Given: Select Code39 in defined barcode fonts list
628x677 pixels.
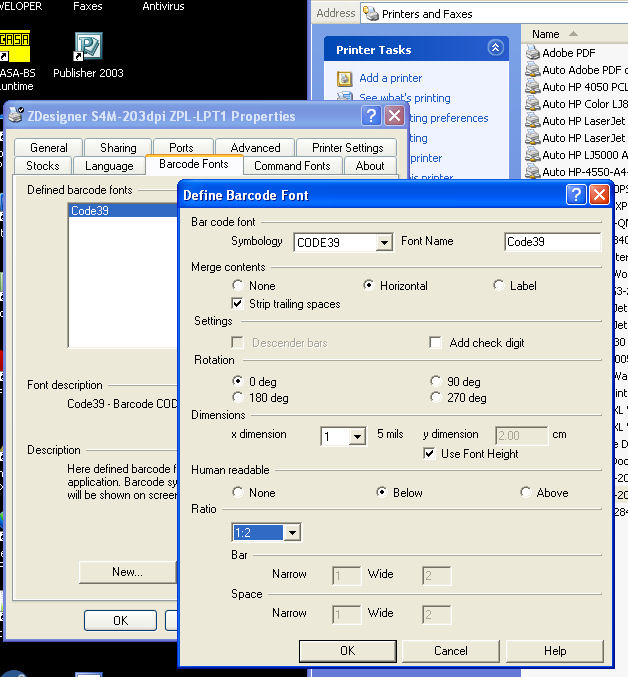Looking at the screenshot, I should click(x=123, y=210).
